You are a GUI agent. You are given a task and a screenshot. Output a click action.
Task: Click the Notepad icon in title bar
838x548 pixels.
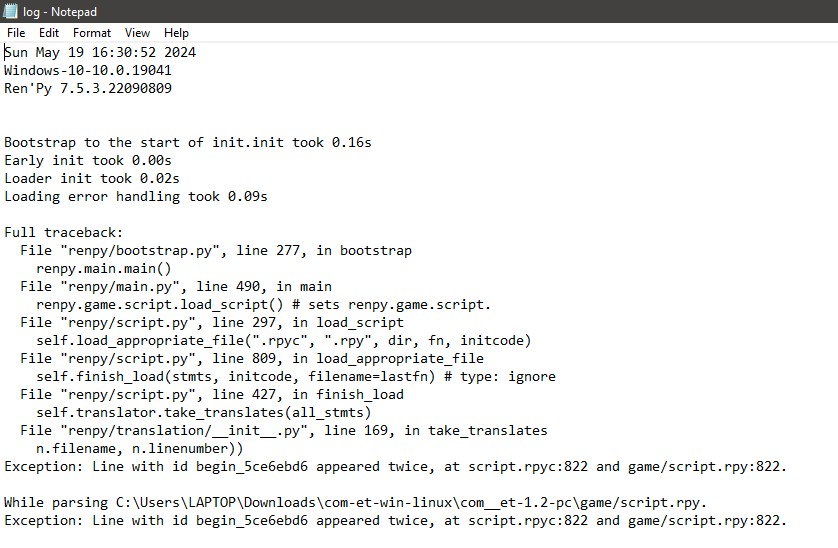click(x=10, y=11)
